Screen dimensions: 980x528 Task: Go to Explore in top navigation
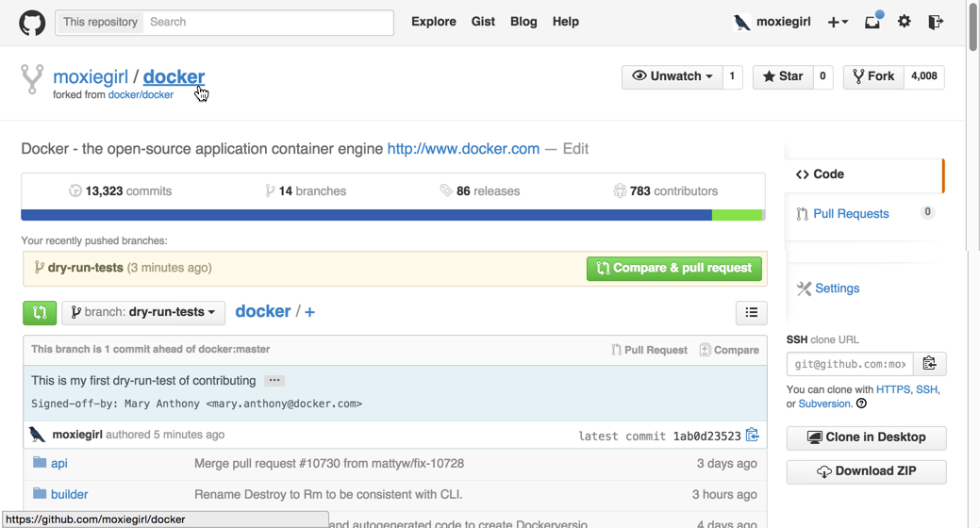pyautogui.click(x=434, y=22)
